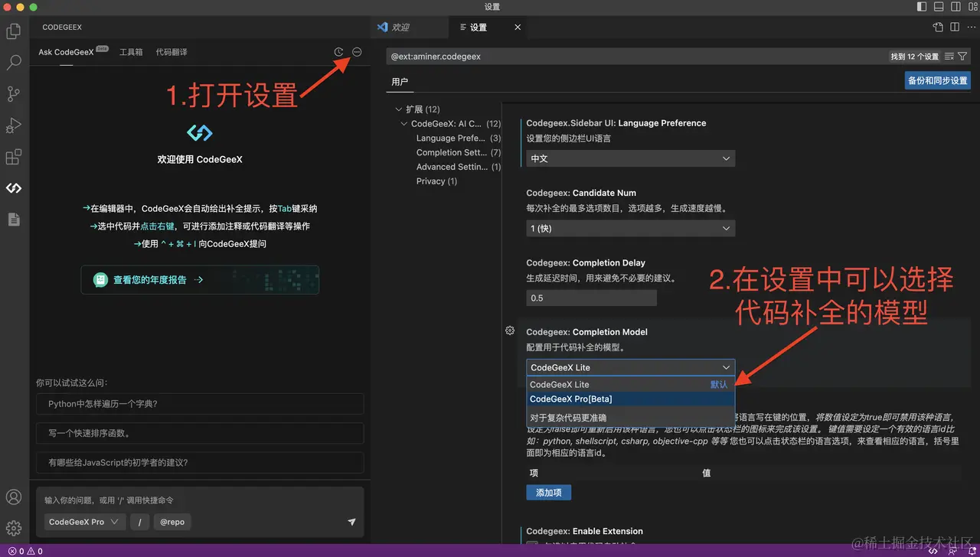
Task: Open the Search view in the activity bar
Action: tap(14, 63)
